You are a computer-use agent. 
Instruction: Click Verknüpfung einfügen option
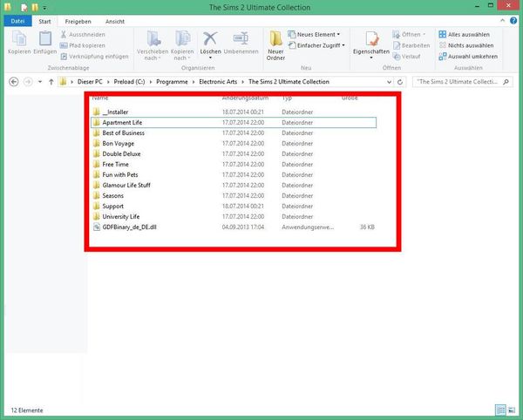tap(94, 57)
